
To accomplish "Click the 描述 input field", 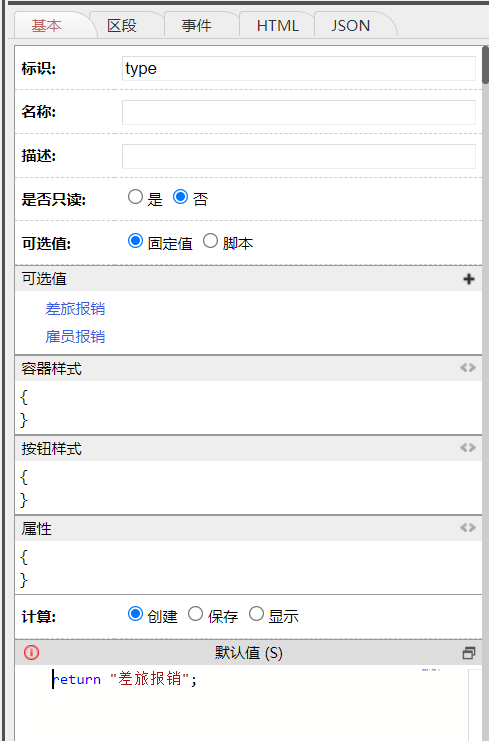I will (299, 156).
